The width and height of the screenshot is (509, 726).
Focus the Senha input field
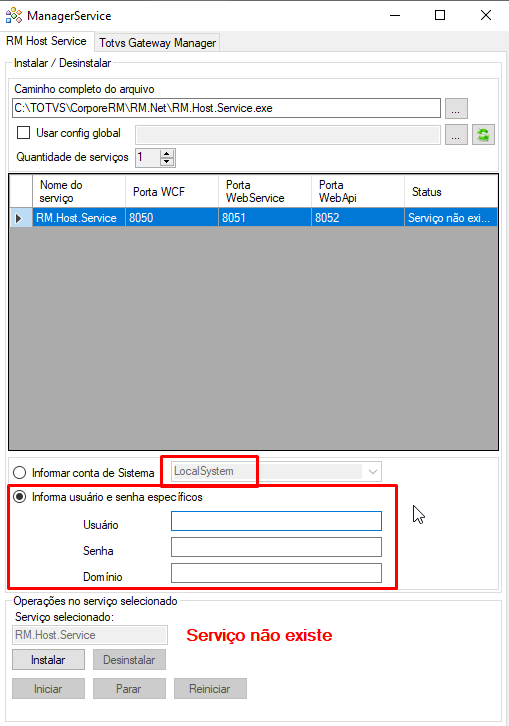coord(276,547)
